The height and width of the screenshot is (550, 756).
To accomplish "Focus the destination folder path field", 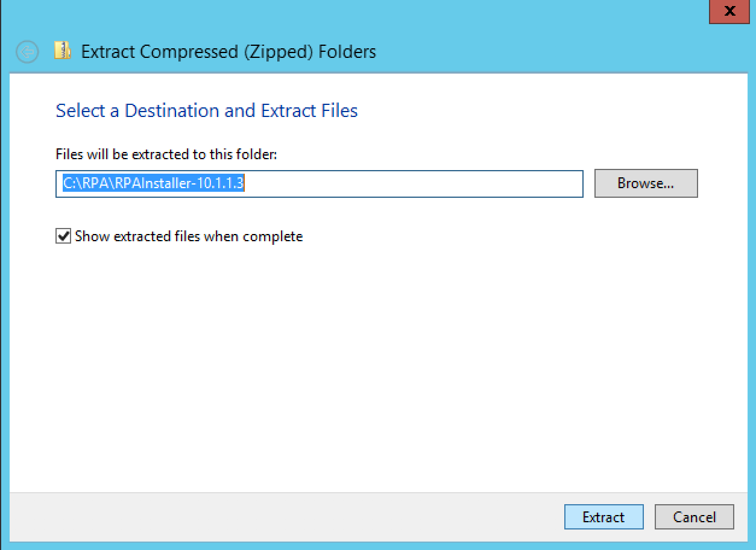I will [320, 184].
